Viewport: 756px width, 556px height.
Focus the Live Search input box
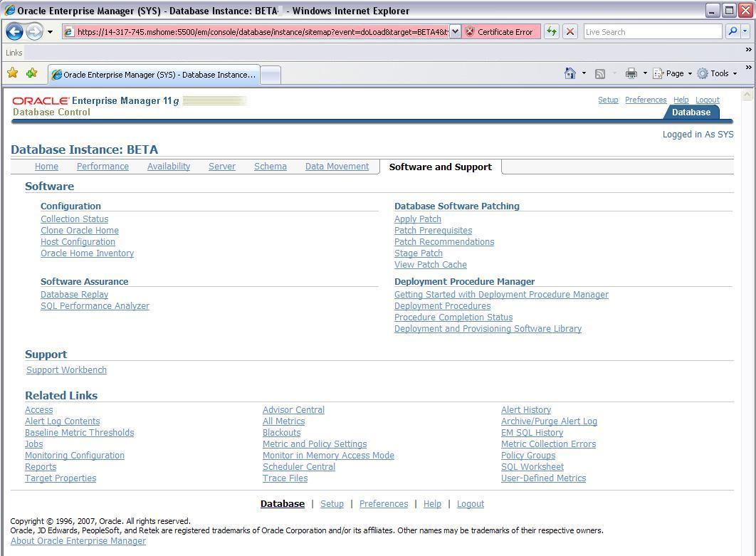click(x=653, y=32)
